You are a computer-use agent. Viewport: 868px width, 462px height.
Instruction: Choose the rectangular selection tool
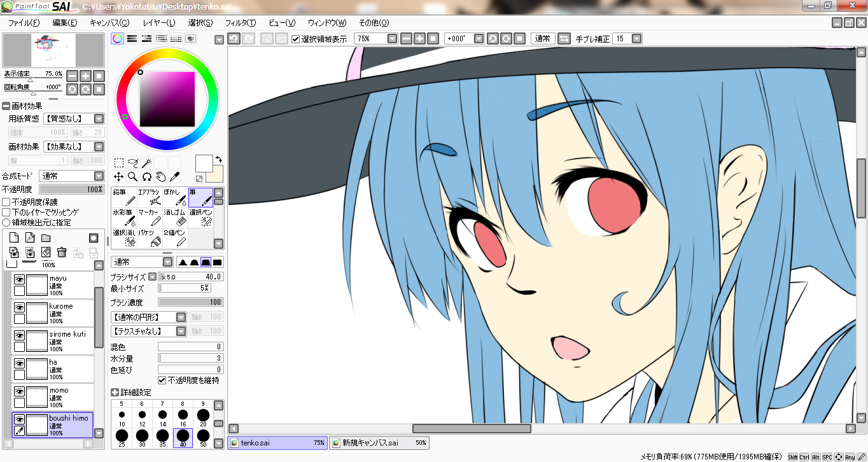119,163
